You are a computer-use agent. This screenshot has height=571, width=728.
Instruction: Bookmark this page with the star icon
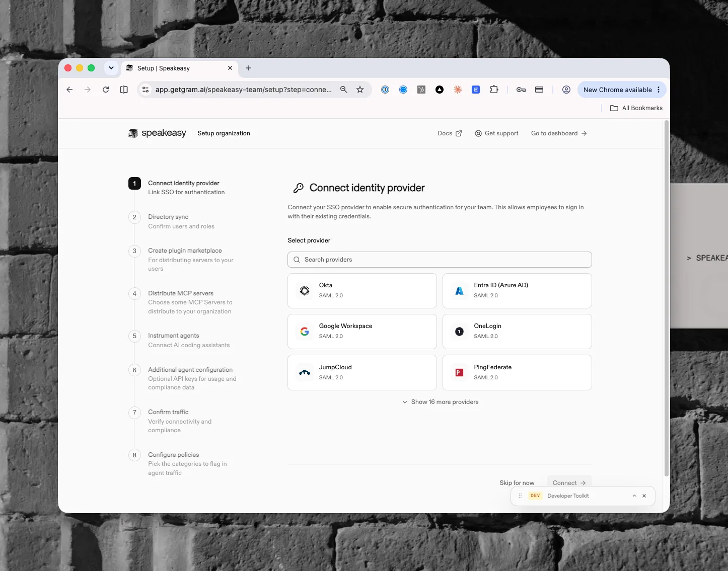point(360,90)
